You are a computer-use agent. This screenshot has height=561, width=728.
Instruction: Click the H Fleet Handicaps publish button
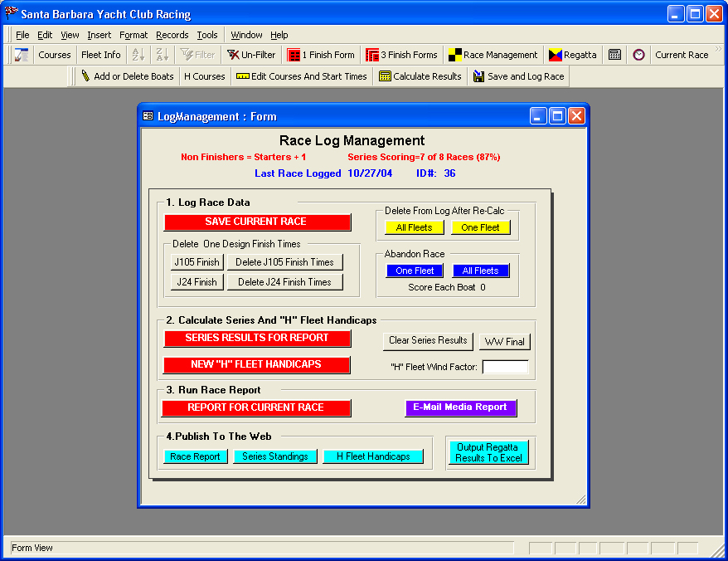pos(373,456)
